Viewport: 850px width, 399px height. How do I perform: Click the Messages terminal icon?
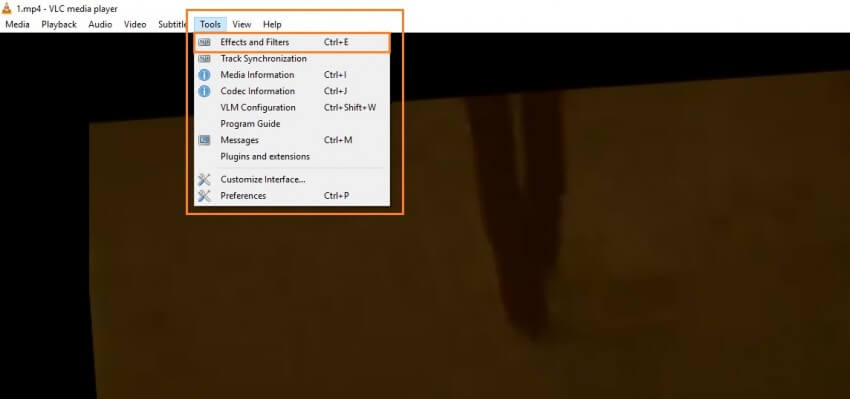[x=204, y=140]
